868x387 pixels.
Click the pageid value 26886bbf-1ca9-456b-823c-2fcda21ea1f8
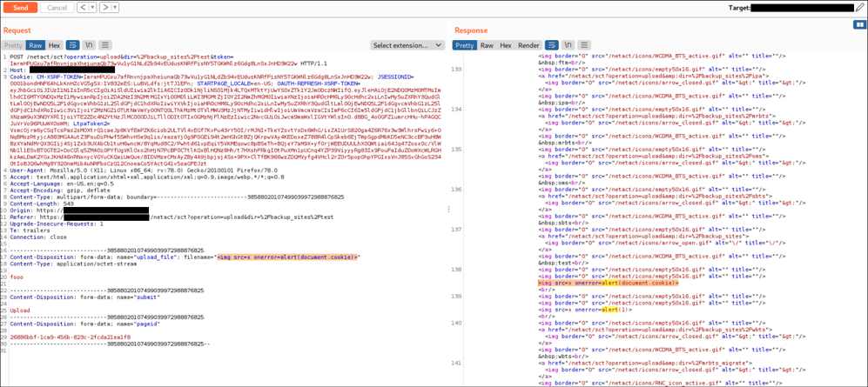click(x=71, y=337)
